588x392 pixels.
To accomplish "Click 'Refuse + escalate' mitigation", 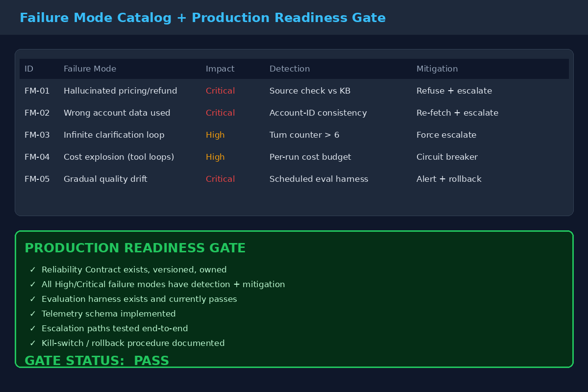I will [x=454, y=91].
